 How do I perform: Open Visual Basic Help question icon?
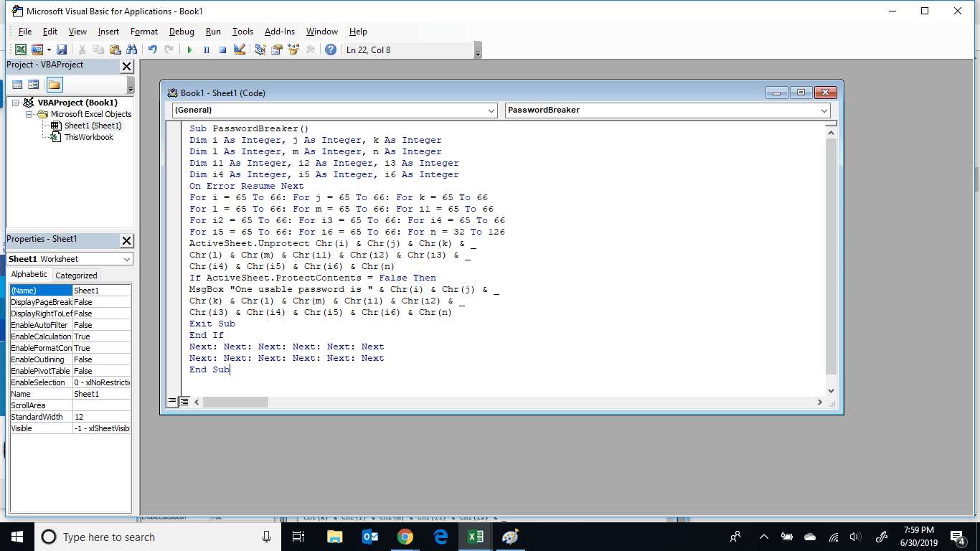click(330, 50)
